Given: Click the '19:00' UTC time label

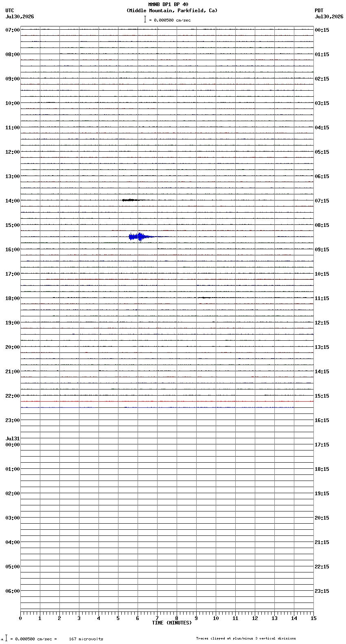Looking at the screenshot, I should pyautogui.click(x=13, y=323).
